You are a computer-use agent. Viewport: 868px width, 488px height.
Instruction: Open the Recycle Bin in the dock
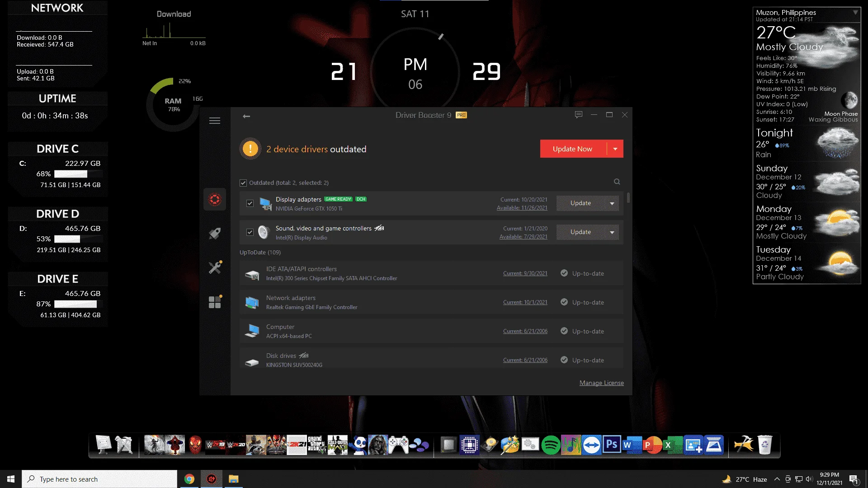pyautogui.click(x=764, y=445)
